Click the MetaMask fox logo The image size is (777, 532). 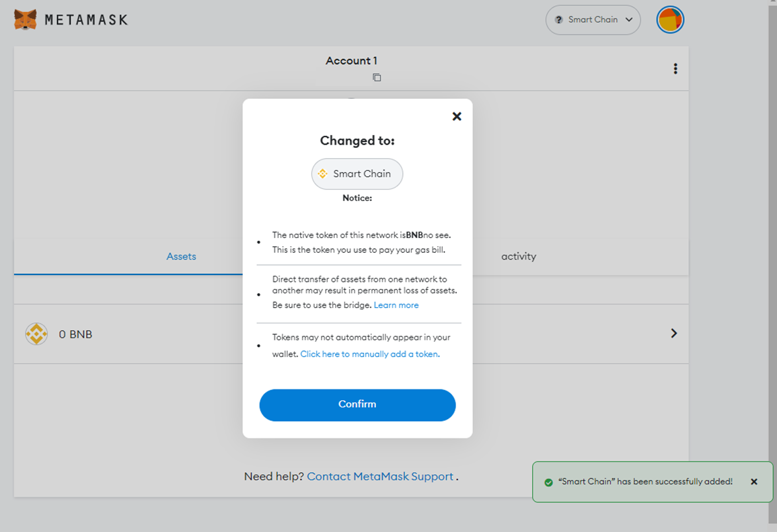(26, 20)
